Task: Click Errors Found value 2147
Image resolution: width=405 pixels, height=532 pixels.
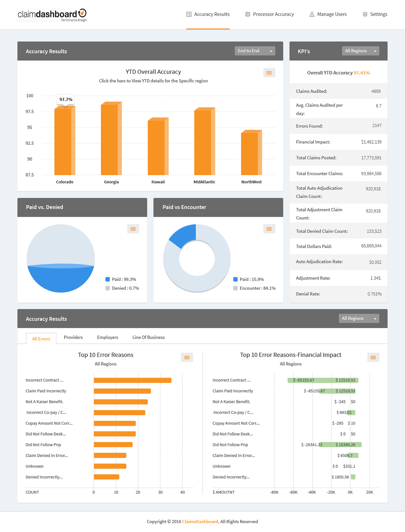Action: 377,126
